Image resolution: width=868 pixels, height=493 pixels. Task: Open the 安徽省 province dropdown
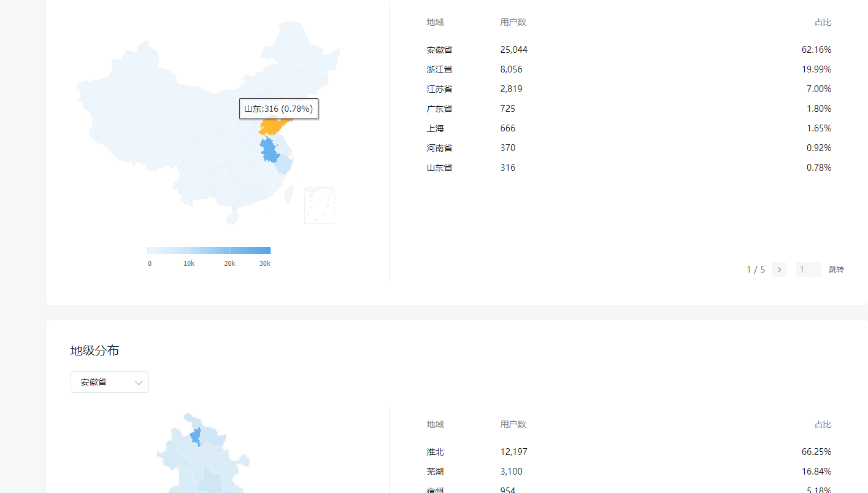pyautogui.click(x=110, y=382)
